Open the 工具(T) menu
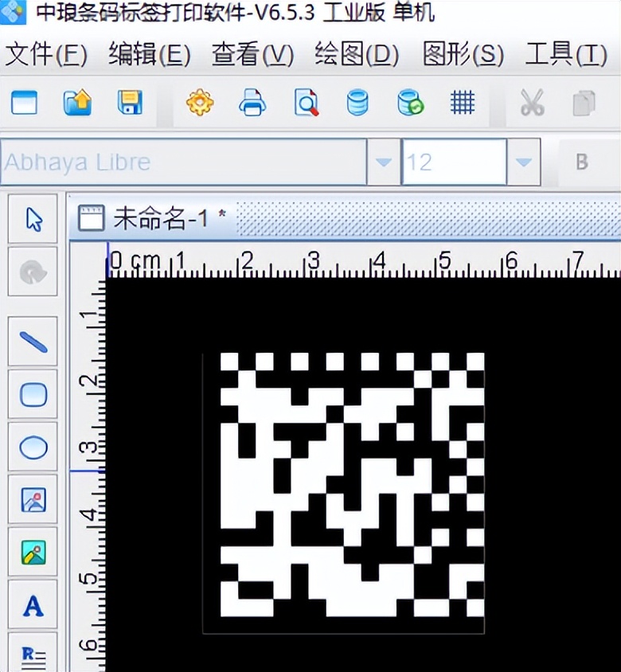The height and width of the screenshot is (672, 621). click(x=566, y=54)
